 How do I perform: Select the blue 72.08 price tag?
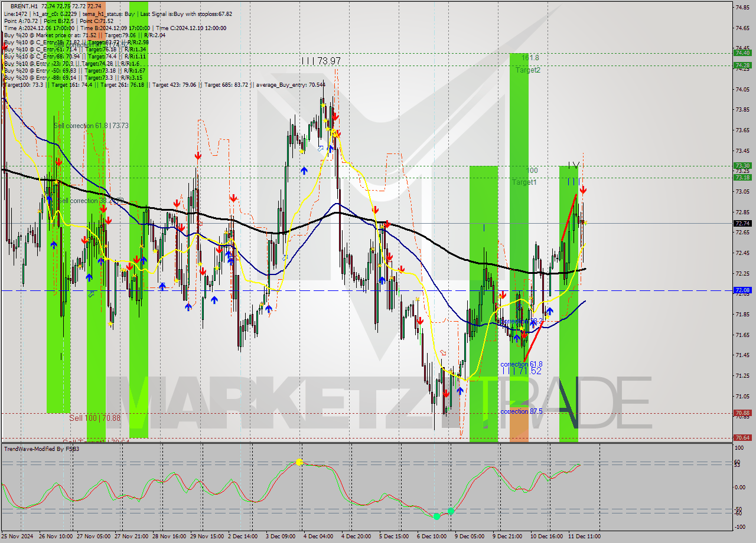pos(742,290)
